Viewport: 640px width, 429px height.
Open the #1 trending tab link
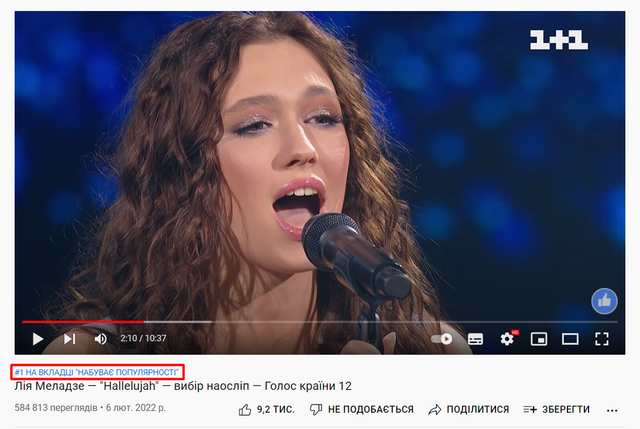[x=97, y=372]
